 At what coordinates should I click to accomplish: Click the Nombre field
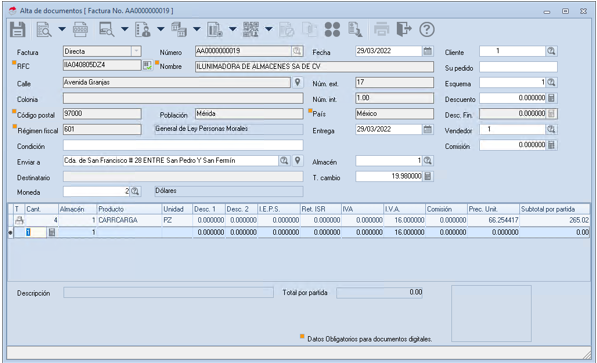click(314, 67)
